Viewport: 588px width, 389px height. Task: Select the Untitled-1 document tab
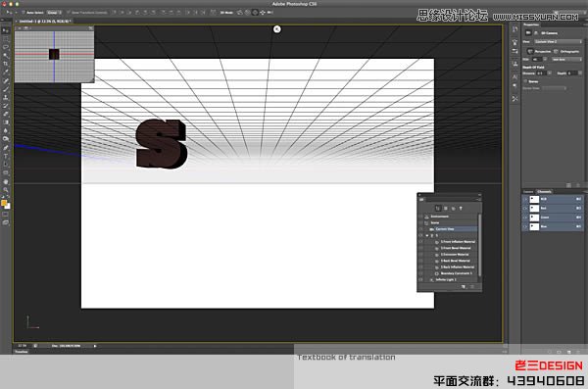[x=45, y=22]
